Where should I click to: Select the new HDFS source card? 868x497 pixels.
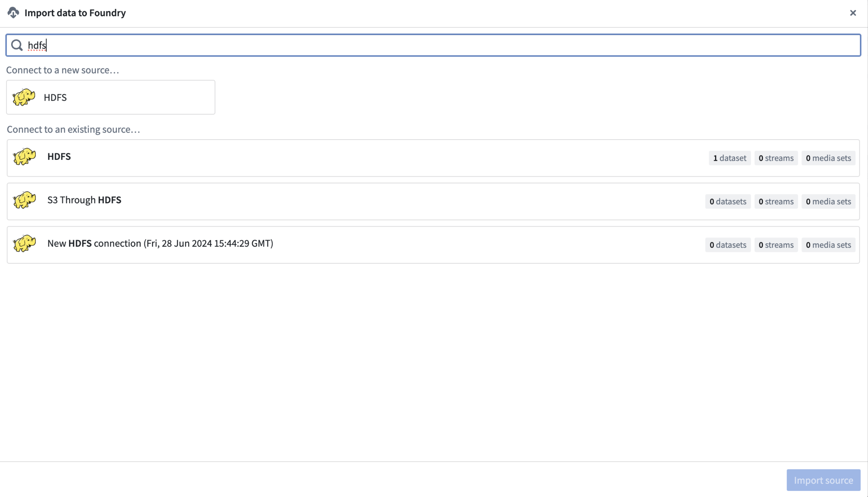pos(111,97)
